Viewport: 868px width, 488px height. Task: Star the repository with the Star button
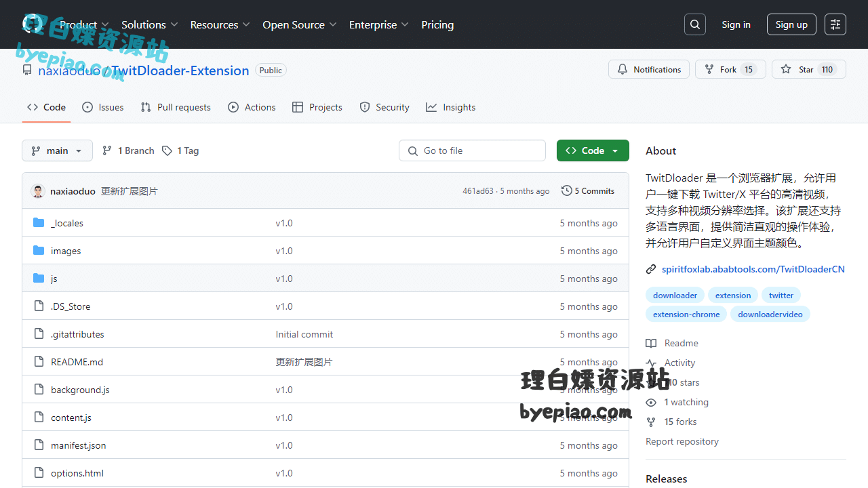point(809,69)
